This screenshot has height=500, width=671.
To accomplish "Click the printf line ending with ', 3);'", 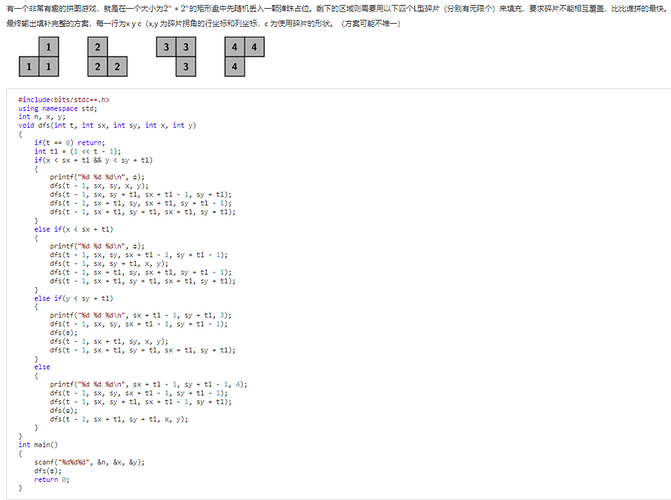I will point(140,315).
